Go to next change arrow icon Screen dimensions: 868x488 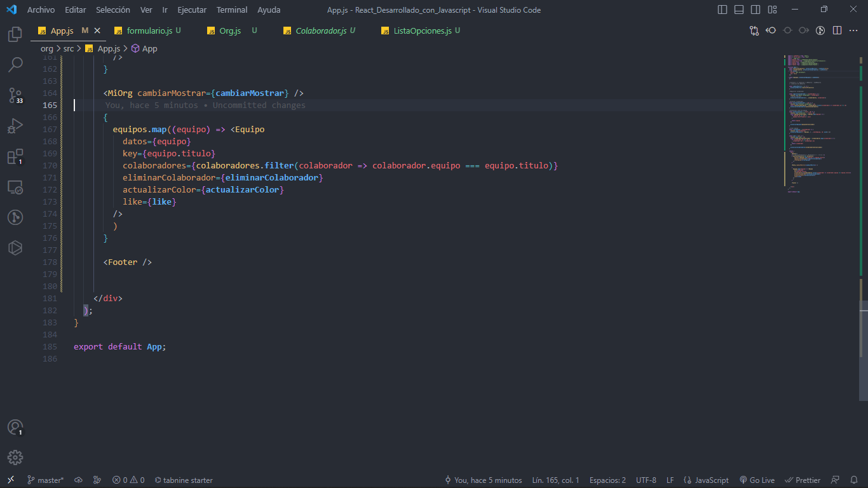click(x=804, y=30)
